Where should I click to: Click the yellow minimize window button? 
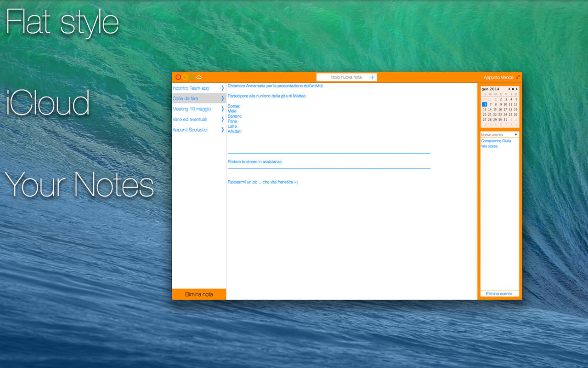[185, 77]
